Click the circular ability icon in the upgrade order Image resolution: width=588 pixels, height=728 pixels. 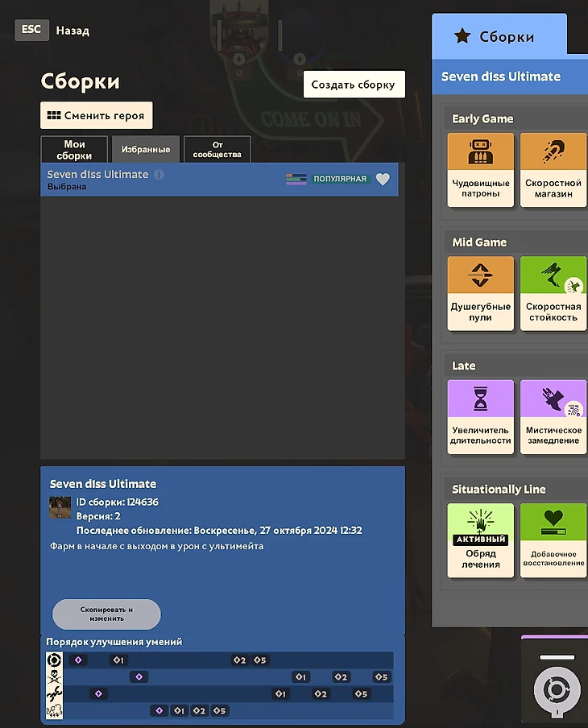point(54,660)
